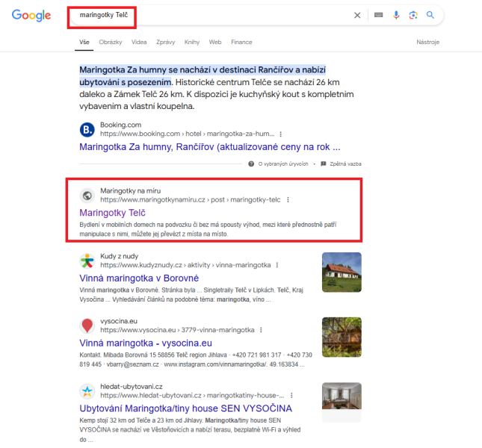Open the on-screen keyboard icon
Image resolution: width=482 pixels, height=448 pixels.
point(378,15)
